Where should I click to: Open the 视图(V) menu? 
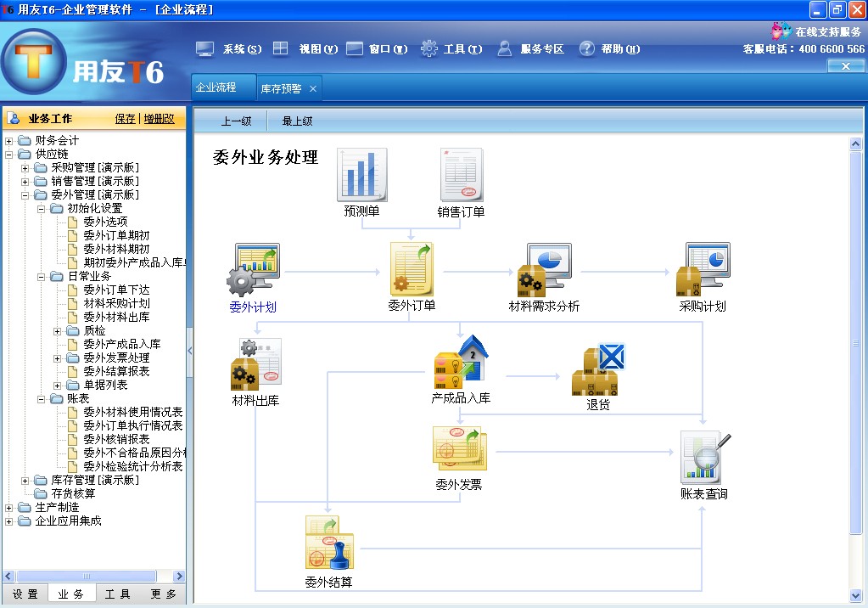point(318,48)
